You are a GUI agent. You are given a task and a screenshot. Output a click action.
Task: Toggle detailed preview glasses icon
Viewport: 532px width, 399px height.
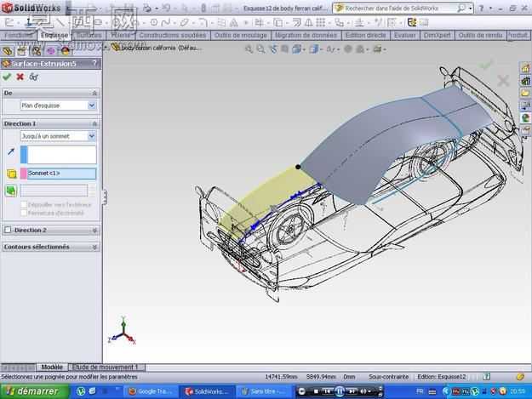click(33, 77)
